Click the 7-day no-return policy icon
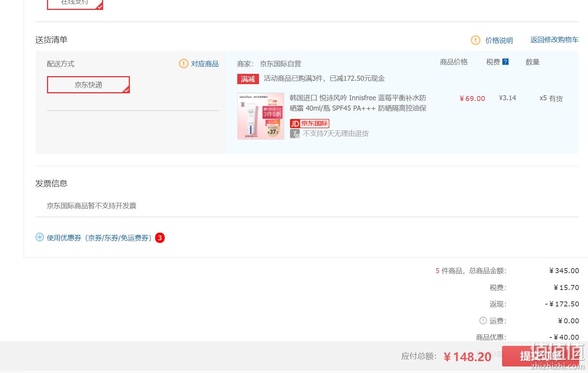Screen dimensions: 588x373 [295, 134]
